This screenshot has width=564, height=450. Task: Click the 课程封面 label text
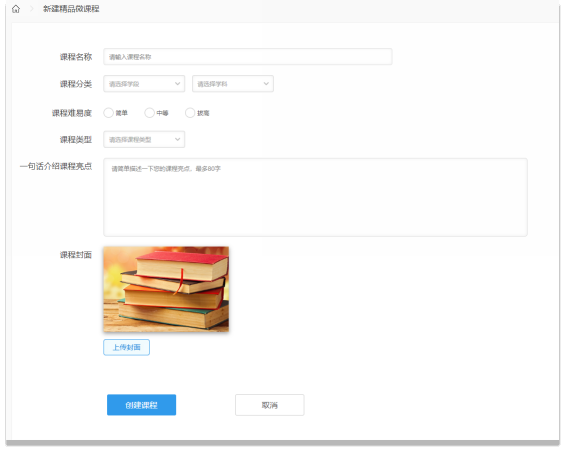[x=76, y=255]
